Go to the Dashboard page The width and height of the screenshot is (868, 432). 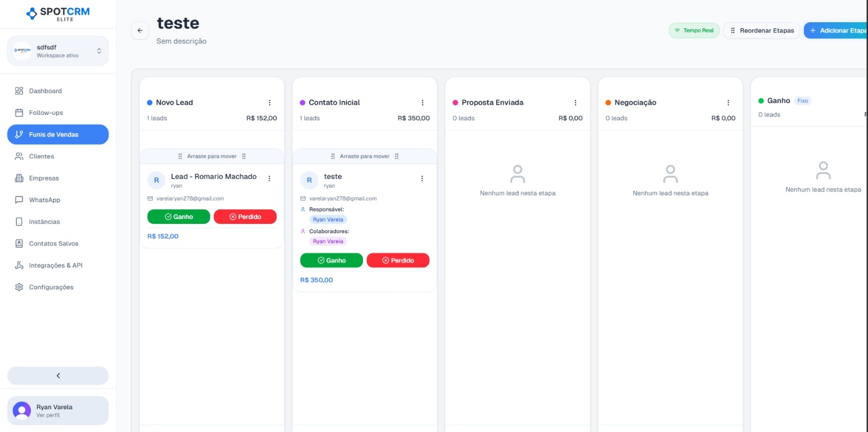45,91
